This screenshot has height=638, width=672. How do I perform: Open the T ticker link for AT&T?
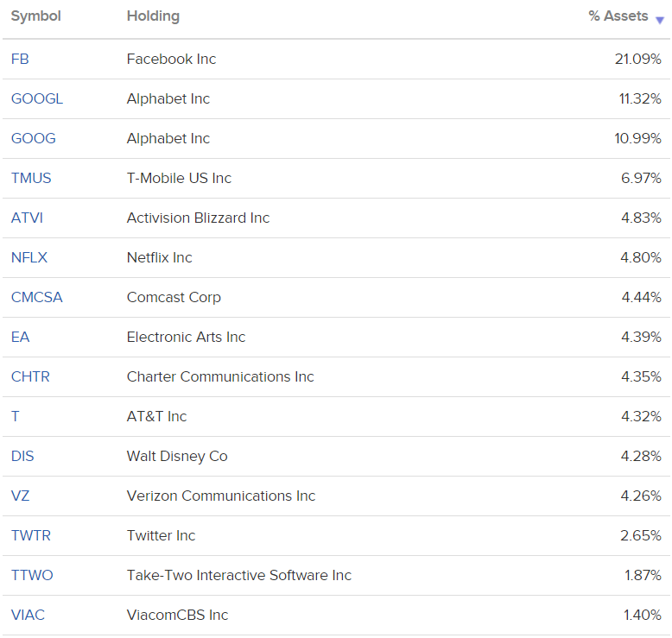point(15,416)
